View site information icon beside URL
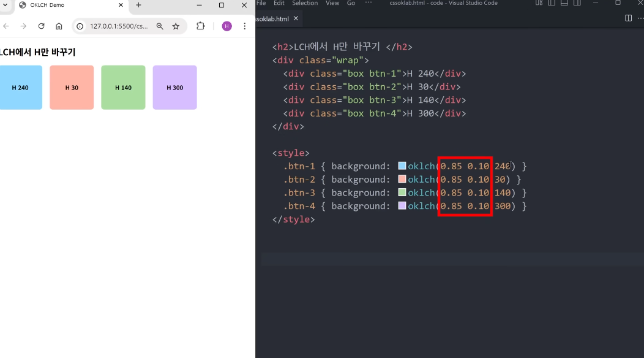This screenshot has height=358, width=644. coord(80,26)
